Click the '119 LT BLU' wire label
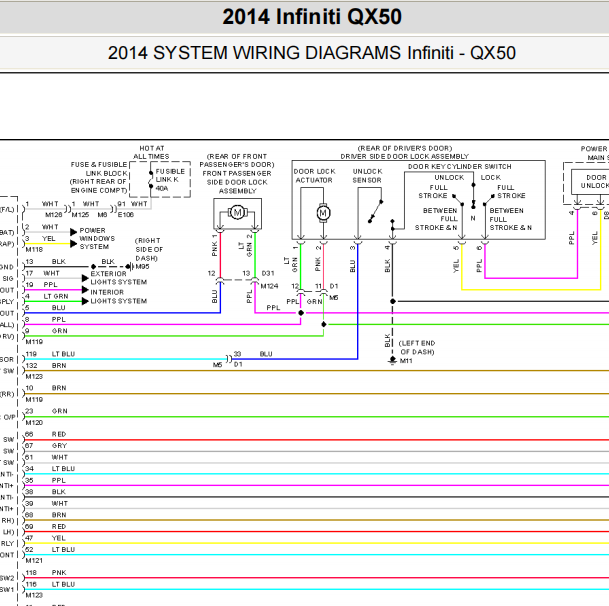This screenshot has height=606, width=609. click(50, 354)
